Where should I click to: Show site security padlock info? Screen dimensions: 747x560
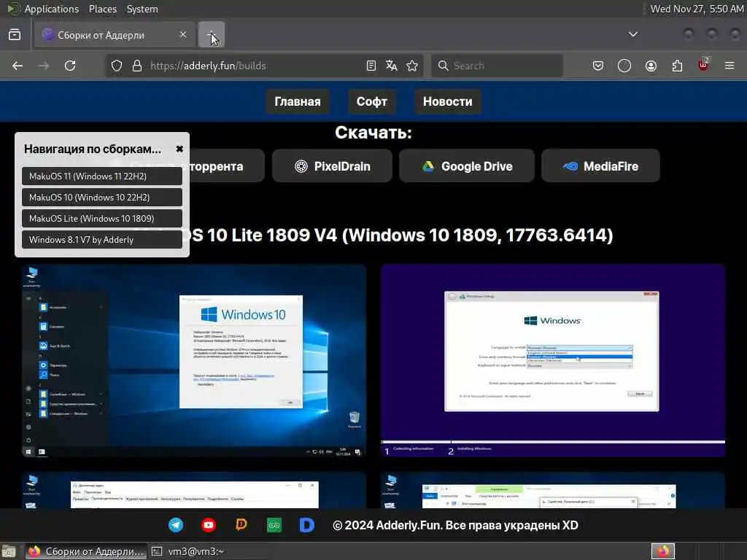click(x=137, y=66)
